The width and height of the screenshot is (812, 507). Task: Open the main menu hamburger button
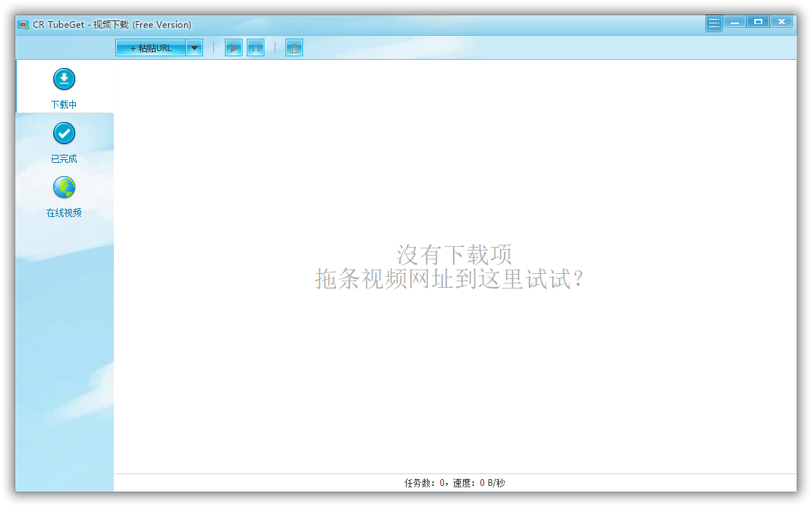[x=713, y=23]
